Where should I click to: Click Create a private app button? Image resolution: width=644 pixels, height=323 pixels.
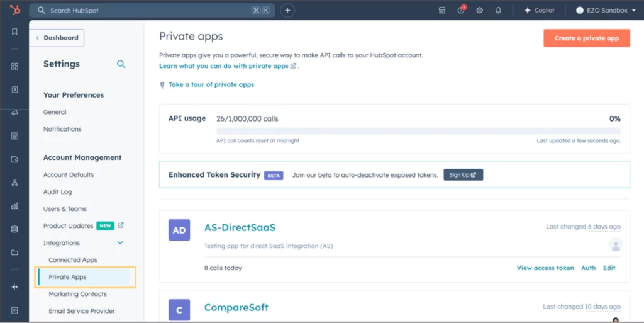(586, 38)
